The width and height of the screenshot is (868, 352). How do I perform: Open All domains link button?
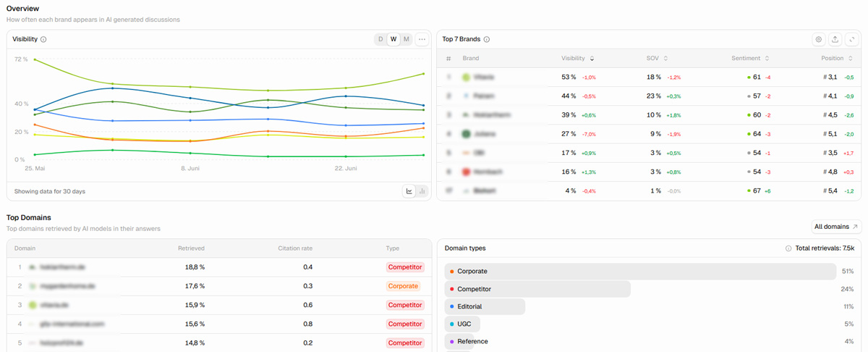pyautogui.click(x=837, y=227)
